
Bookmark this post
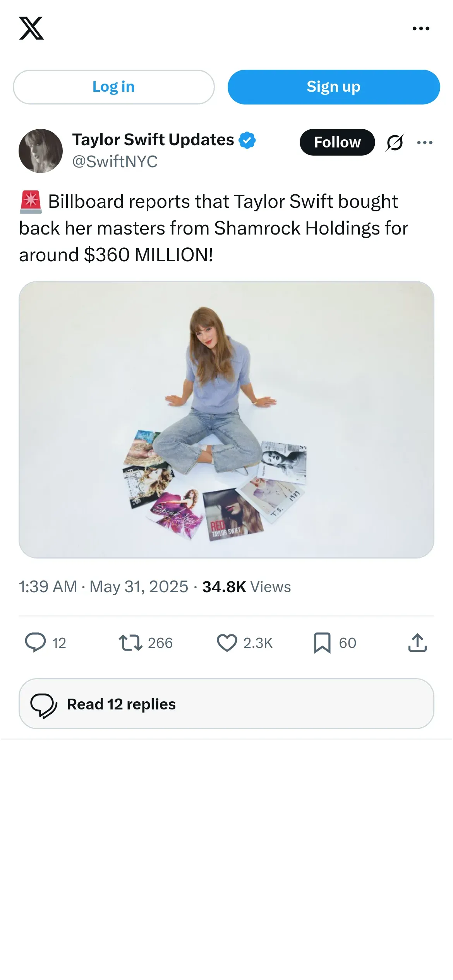click(x=322, y=642)
